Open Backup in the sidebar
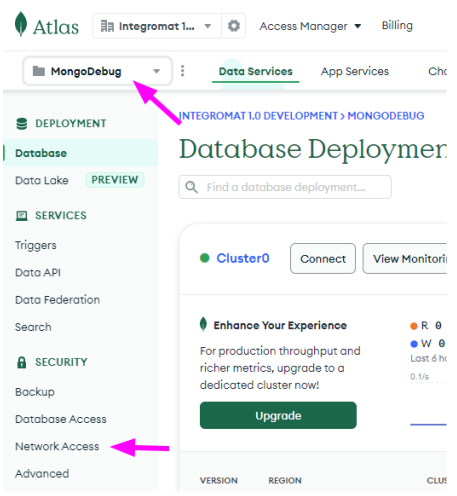457x496 pixels. pos(35,392)
